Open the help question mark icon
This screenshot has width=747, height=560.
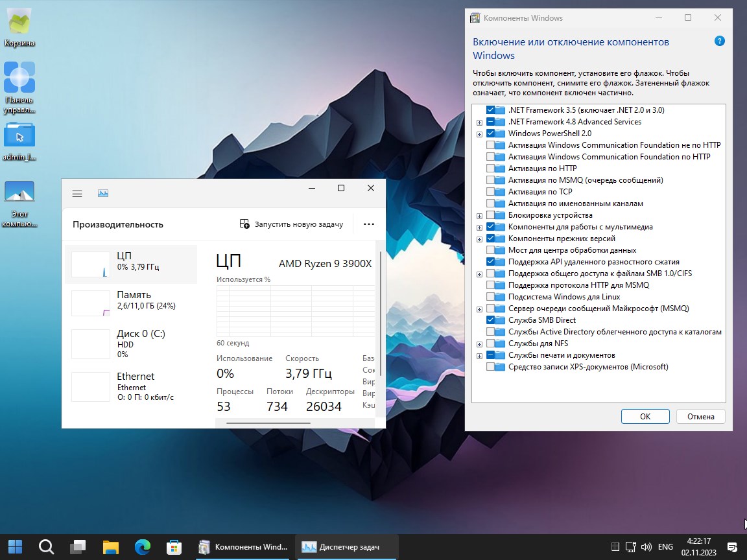[719, 41]
